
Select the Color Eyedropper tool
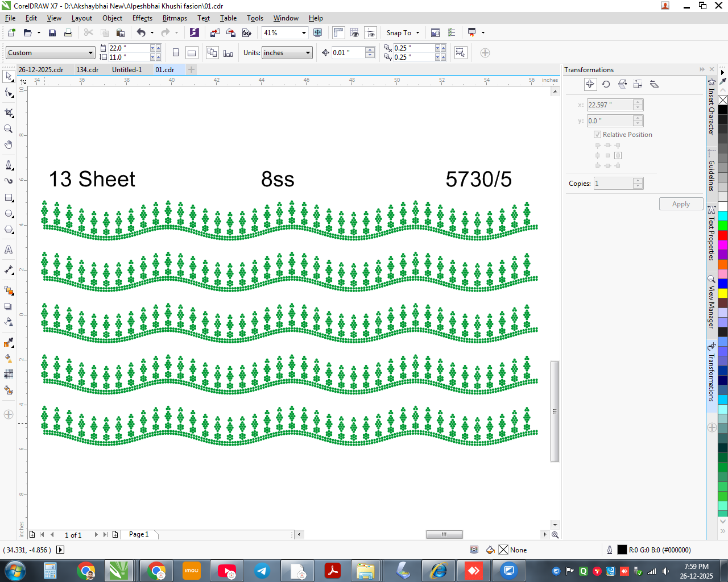9,342
